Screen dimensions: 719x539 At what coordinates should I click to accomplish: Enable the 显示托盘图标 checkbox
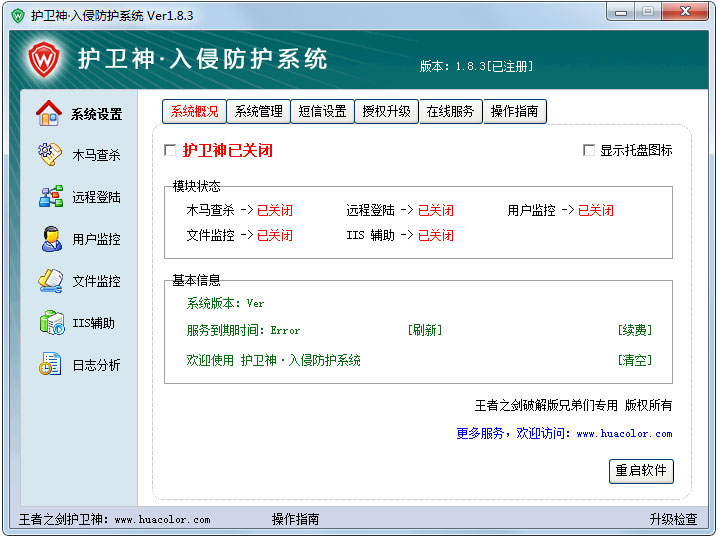589,151
